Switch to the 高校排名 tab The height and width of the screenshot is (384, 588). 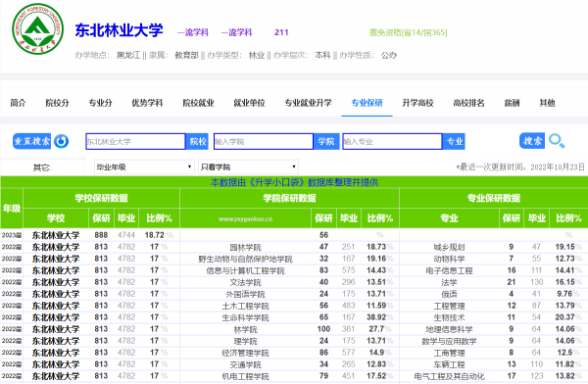pyautogui.click(x=468, y=103)
